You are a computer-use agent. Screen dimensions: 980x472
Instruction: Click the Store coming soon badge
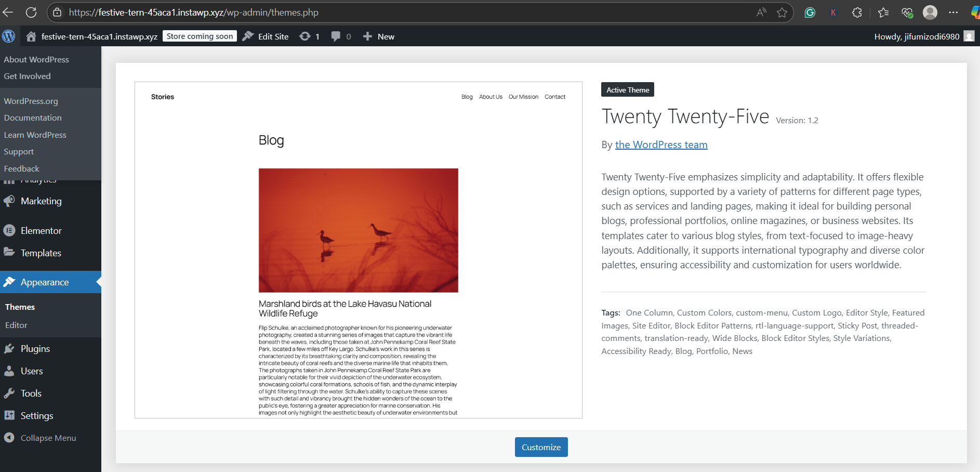tap(200, 36)
